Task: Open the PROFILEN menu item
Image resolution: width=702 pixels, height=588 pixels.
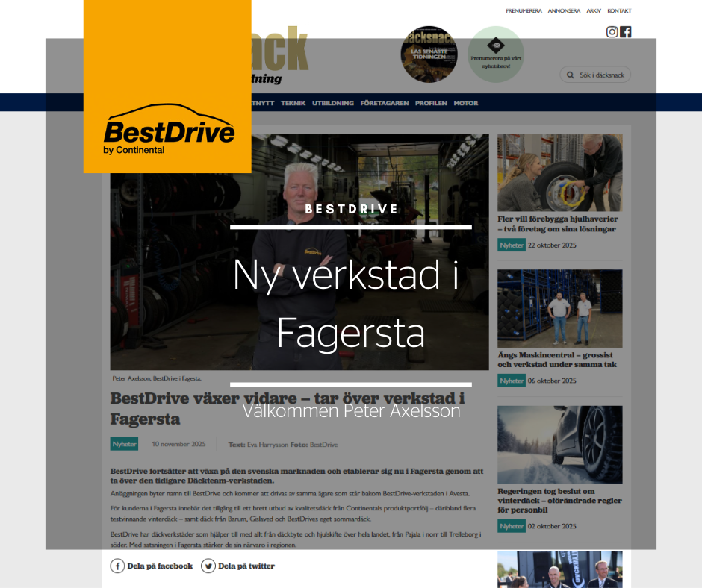Action: [431, 103]
